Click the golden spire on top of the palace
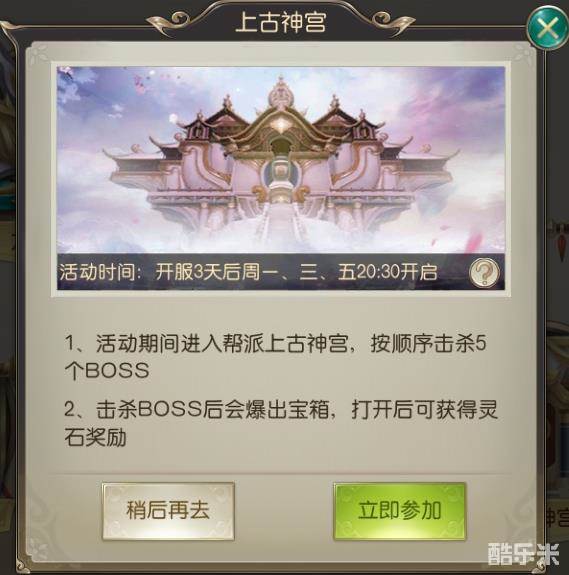Screen dimensions: 569x575 click(x=281, y=92)
